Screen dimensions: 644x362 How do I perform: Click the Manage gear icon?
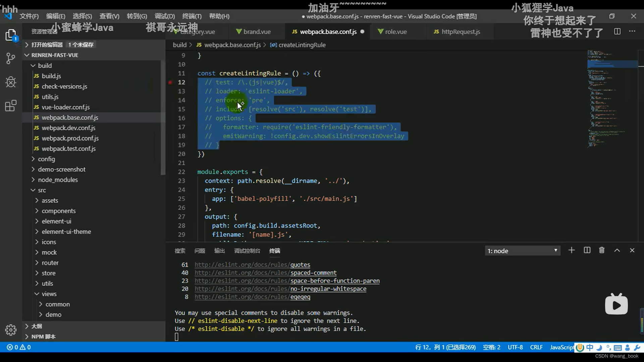point(11,330)
